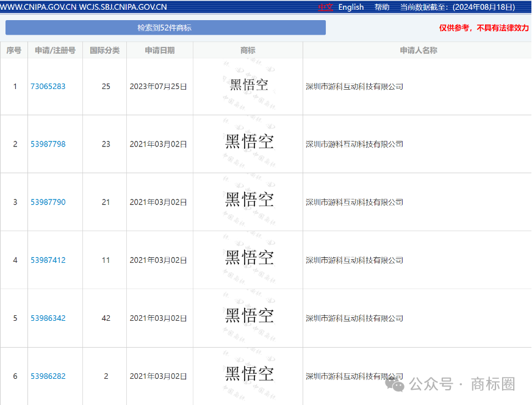This screenshot has width=532, height=405.
Task: Click application date 2023年07月25日
Action: click(x=158, y=87)
